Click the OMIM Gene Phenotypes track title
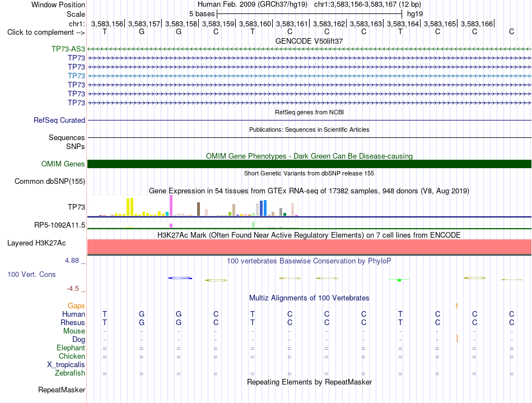Image resolution: width=532 pixels, height=403 pixels. 310,156
